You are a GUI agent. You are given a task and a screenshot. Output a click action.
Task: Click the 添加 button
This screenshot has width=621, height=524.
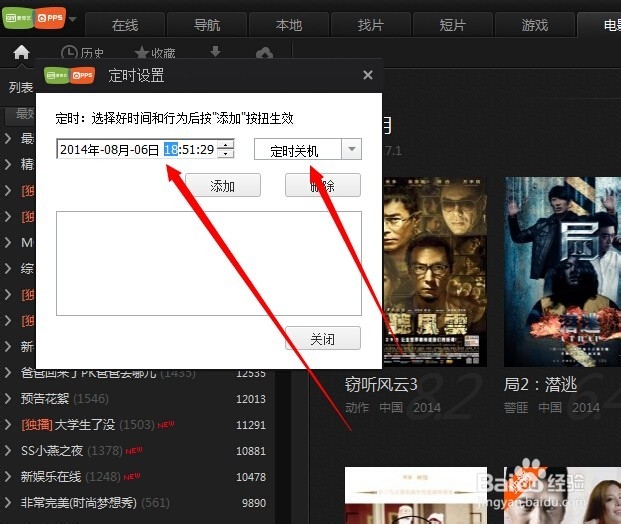pos(223,185)
